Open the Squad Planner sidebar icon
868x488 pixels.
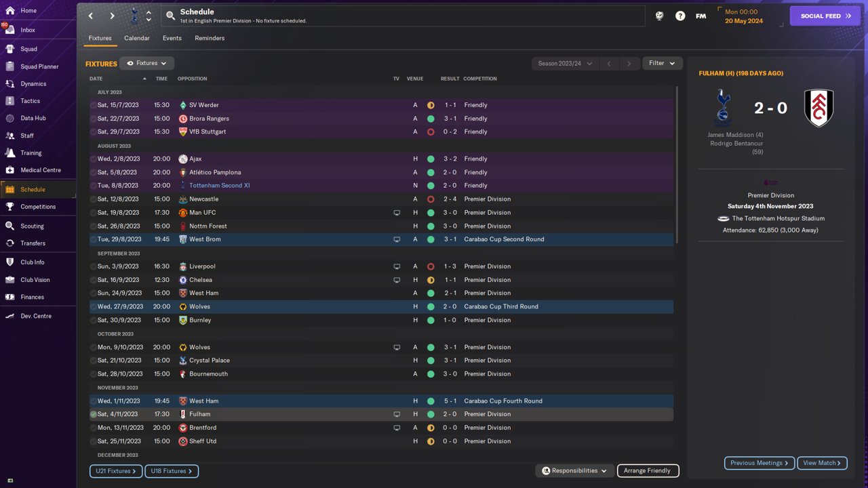pyautogui.click(x=10, y=66)
